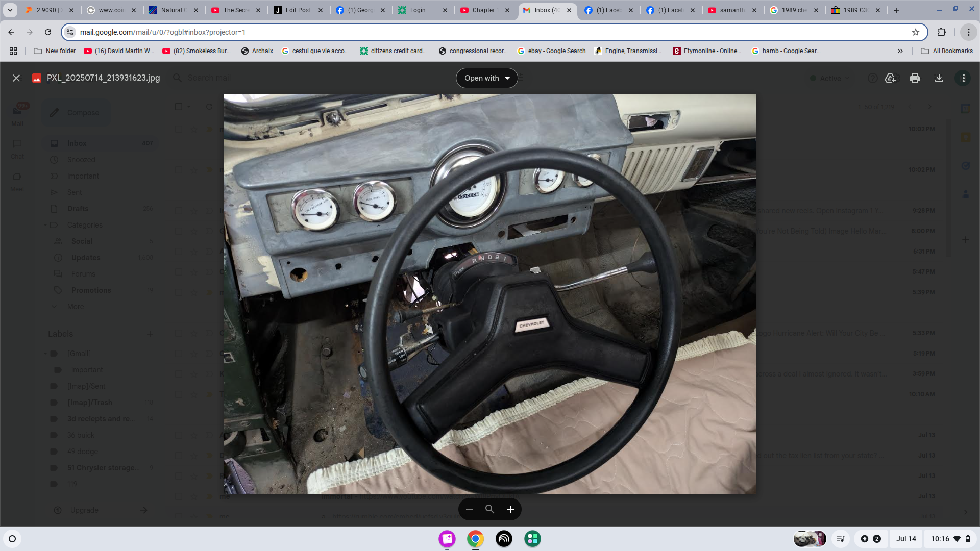Switch to the 'Natural' tab
Image resolution: width=980 pixels, height=551 pixels.
tap(174, 10)
